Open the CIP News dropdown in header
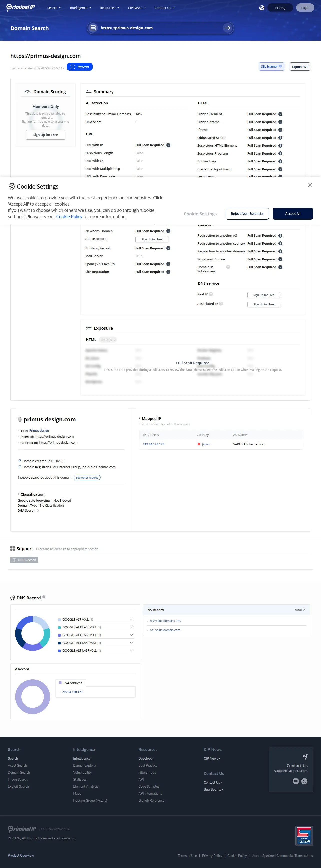321x868 pixels. click(137, 8)
